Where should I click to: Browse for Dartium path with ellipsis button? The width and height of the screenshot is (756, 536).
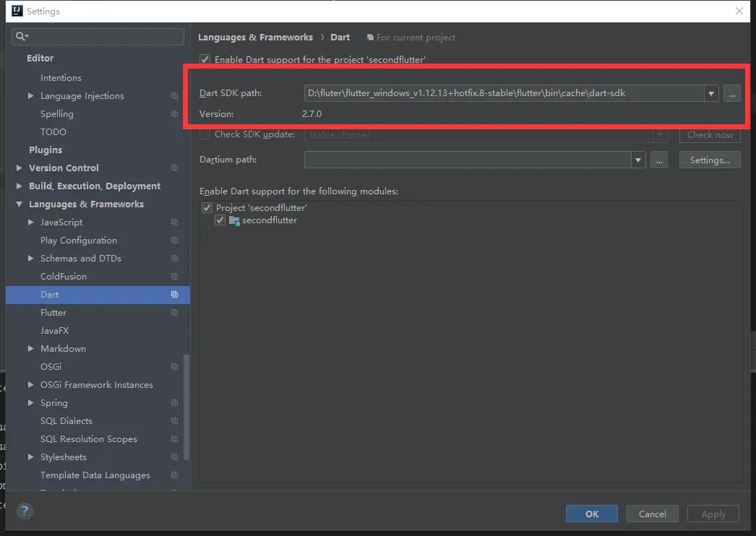click(x=659, y=160)
